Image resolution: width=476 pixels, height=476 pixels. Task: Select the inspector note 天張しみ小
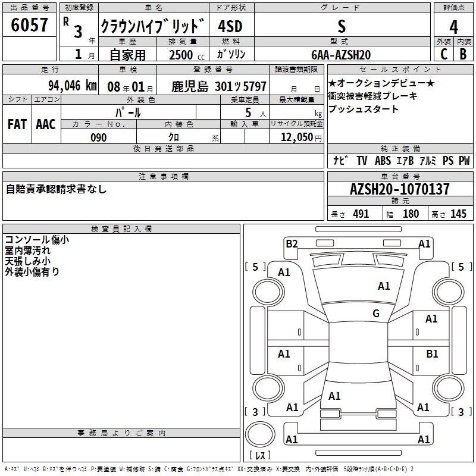pos(27,261)
